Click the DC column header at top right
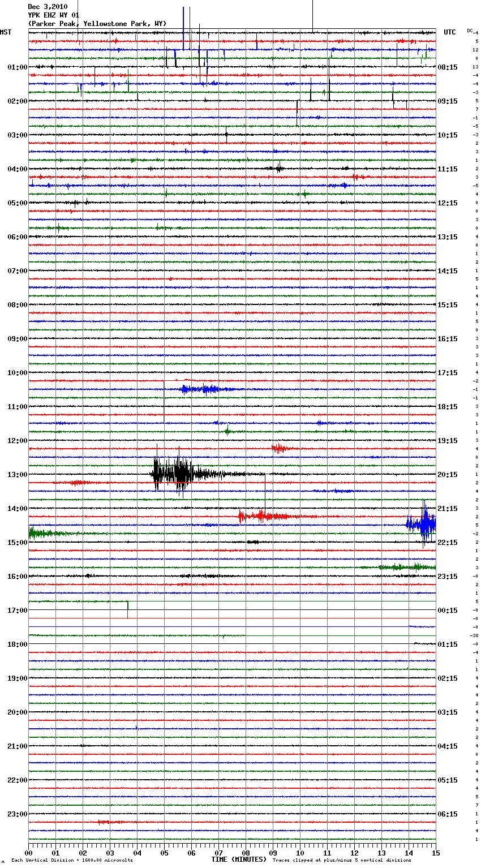481x868 pixels. pos(470,30)
